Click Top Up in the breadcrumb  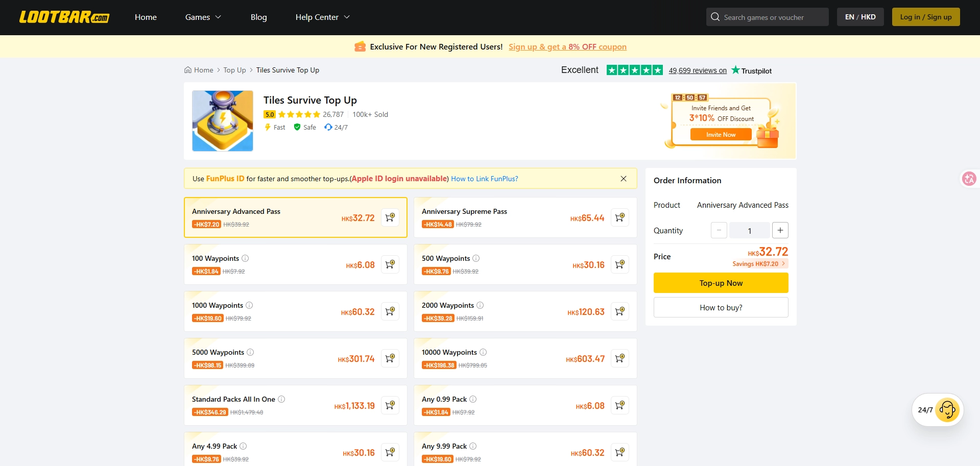[x=234, y=70]
